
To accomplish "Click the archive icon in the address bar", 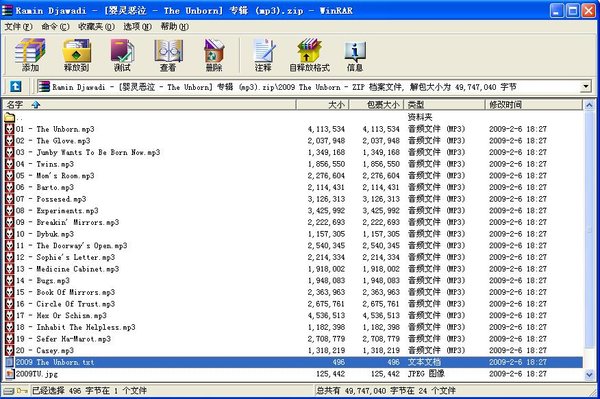I will [44, 86].
